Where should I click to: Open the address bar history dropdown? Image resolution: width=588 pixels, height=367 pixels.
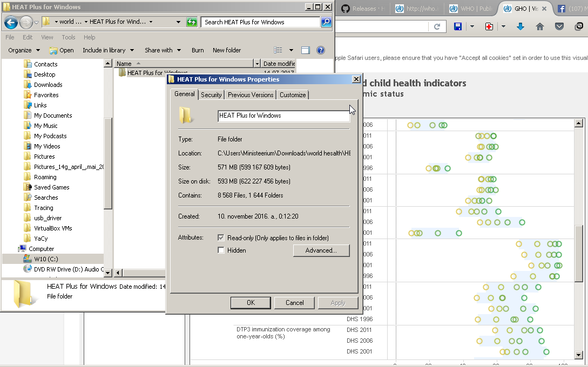click(x=178, y=22)
